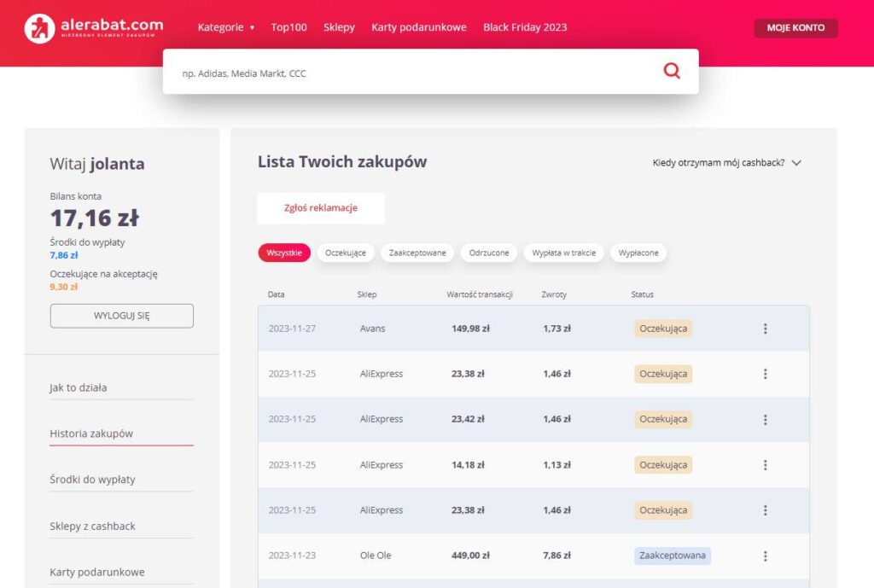Click the 149,98 zł transaction value

470,329
